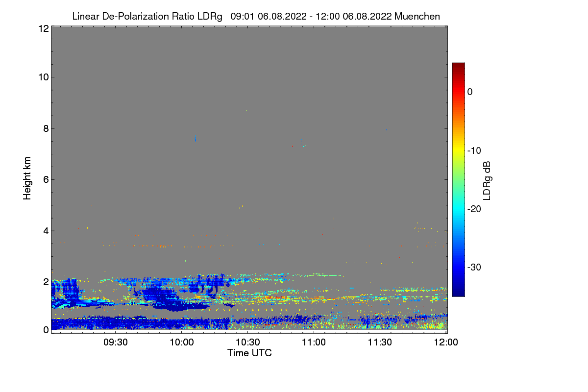Click the 'Height km' axis label

(x=27, y=178)
